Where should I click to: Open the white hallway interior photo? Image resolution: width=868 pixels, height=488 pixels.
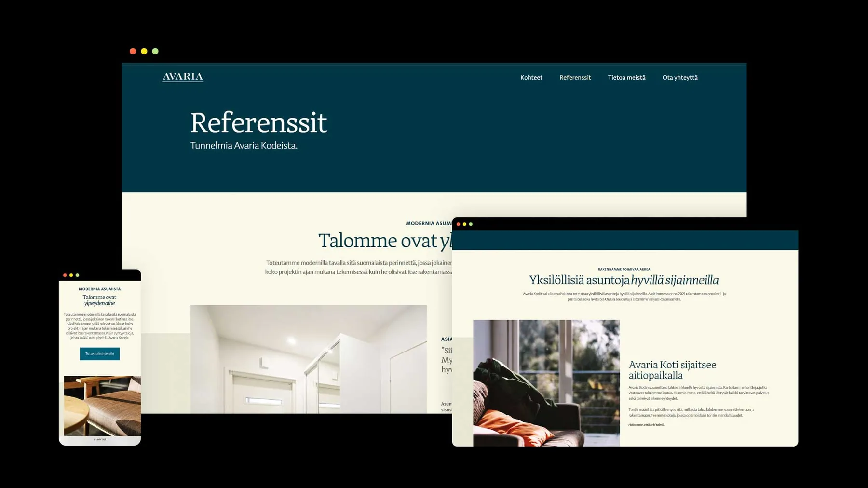309,359
